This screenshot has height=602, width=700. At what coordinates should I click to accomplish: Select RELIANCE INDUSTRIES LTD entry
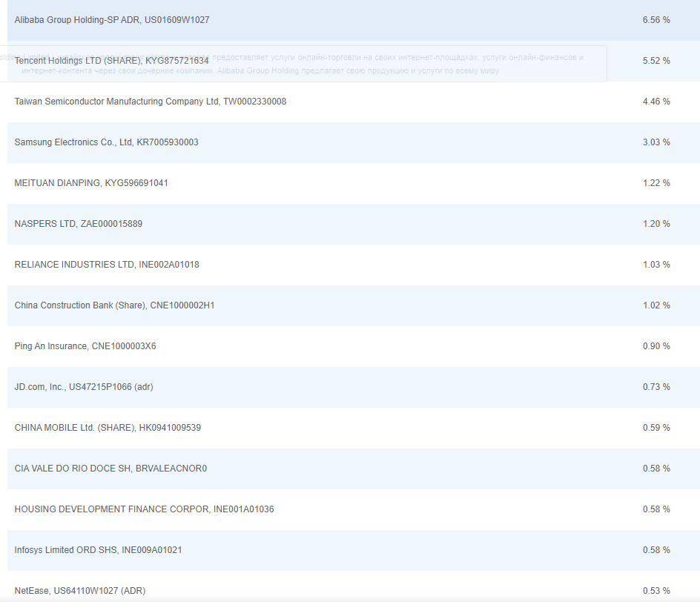[x=354, y=265]
